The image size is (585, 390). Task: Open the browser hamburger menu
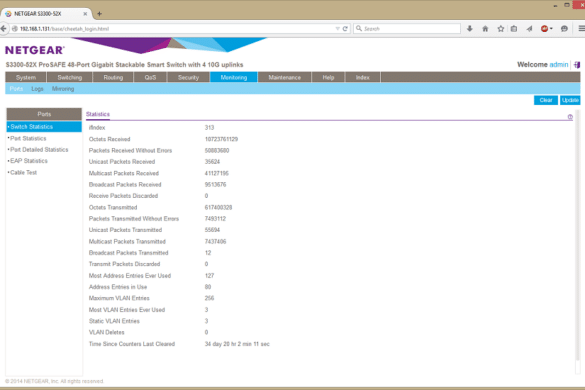(x=581, y=29)
